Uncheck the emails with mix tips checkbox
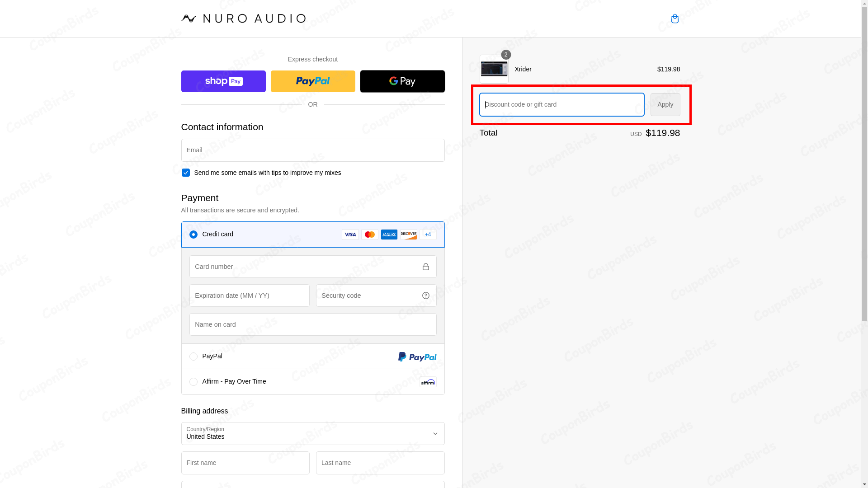Viewport: 868px width, 488px height. point(185,172)
